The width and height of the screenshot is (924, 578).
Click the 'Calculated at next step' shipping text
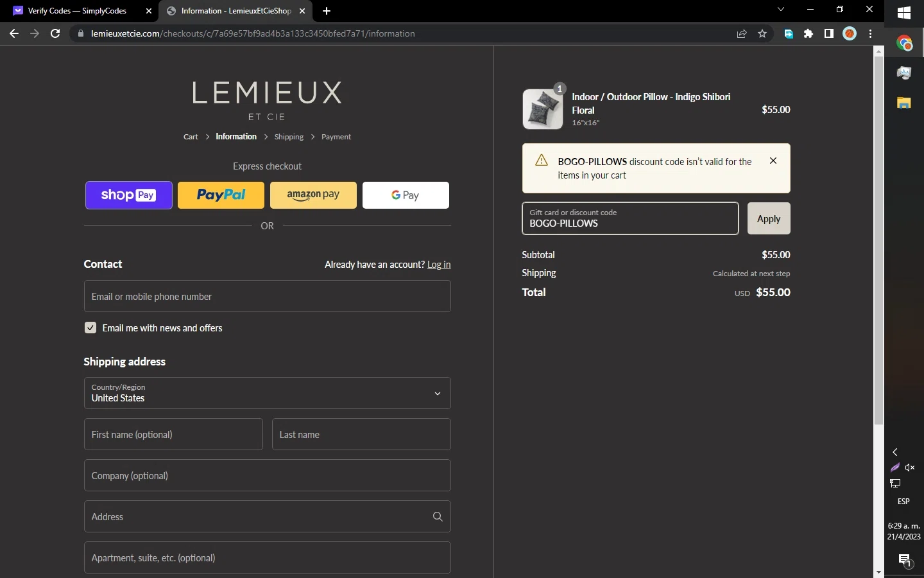coord(751,274)
